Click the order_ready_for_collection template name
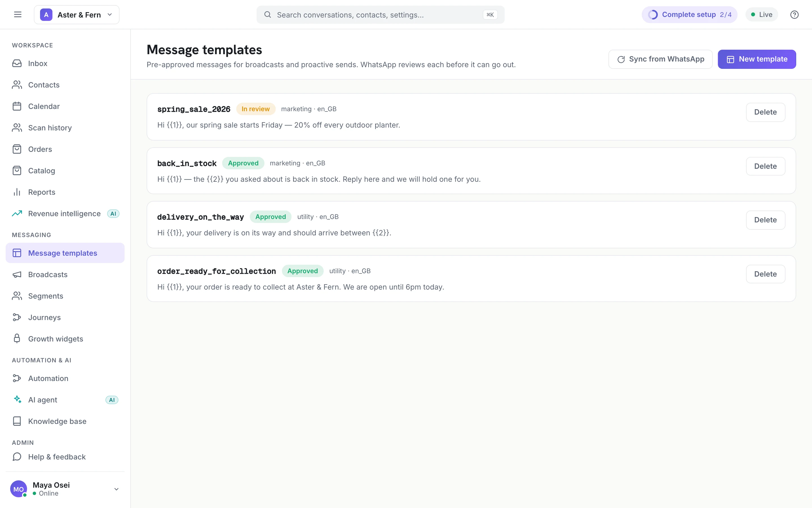812x508 pixels. pos(217,271)
